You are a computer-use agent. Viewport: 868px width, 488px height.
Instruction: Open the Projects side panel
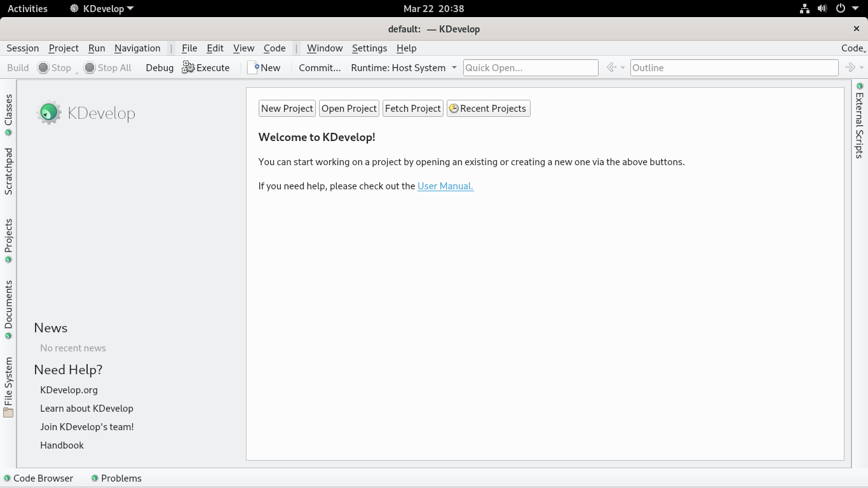[8, 241]
